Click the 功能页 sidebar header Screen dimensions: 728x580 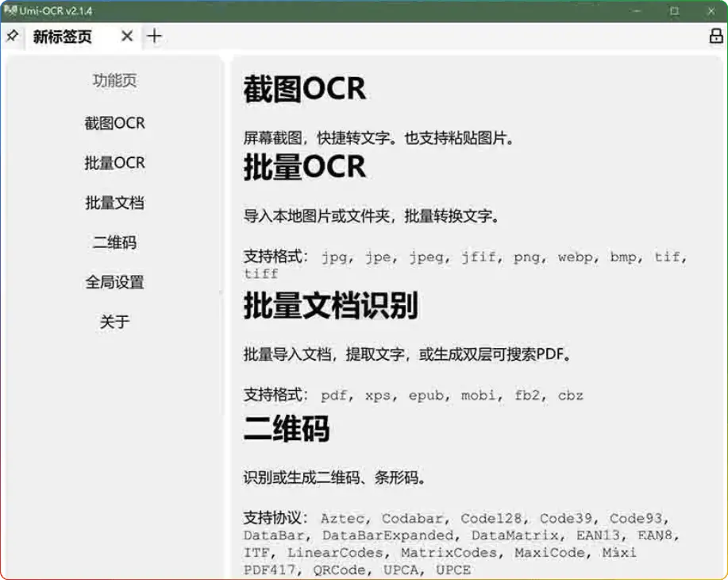(115, 80)
